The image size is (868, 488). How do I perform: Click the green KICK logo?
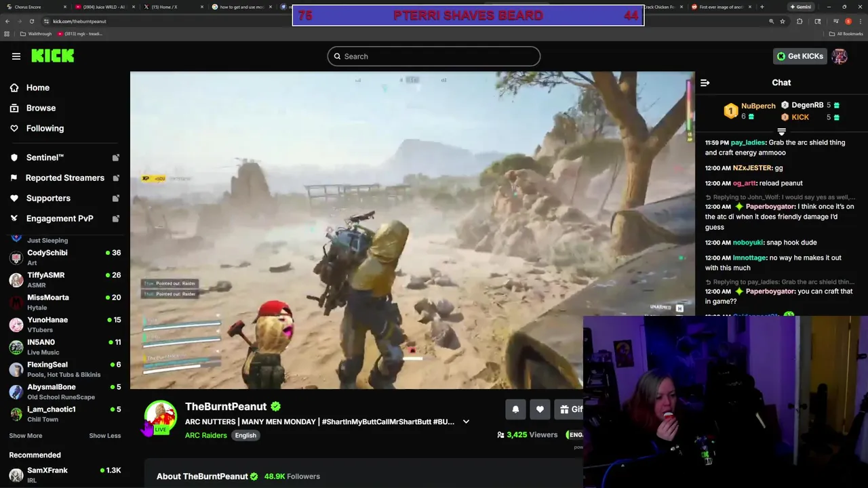53,56
